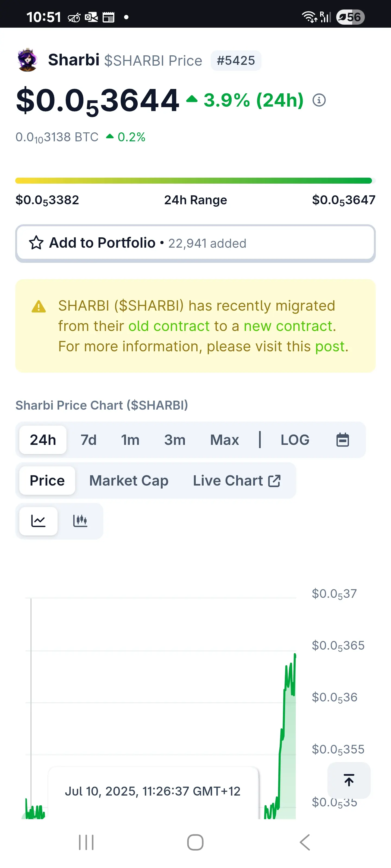Tap the scroll-to-top arrow button
Image resolution: width=391 pixels, height=868 pixels.
349,780
